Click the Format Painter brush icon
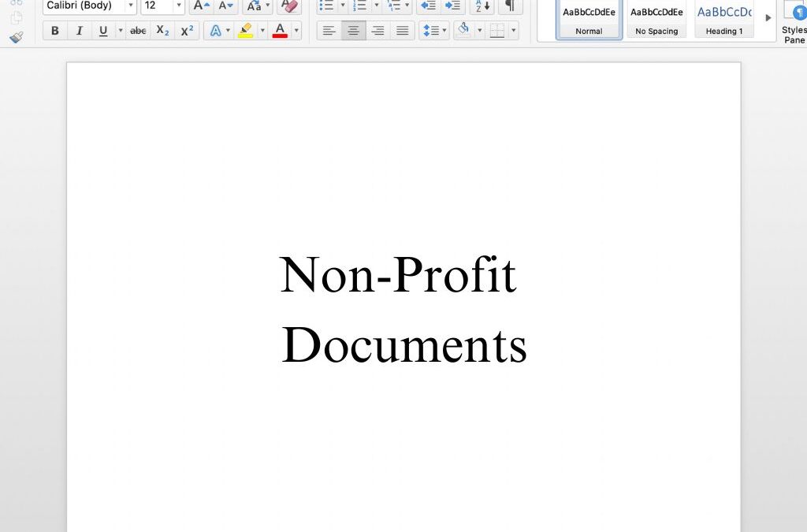Viewport: 807px width, 532px height. 17,37
